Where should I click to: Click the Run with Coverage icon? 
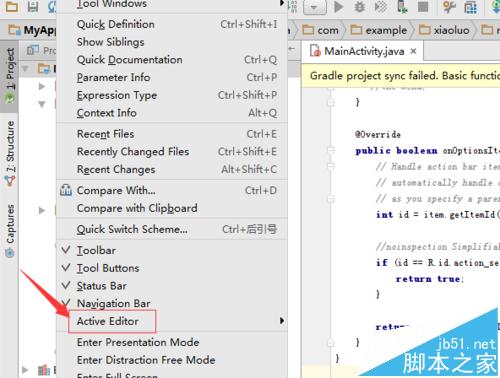coord(381,7)
